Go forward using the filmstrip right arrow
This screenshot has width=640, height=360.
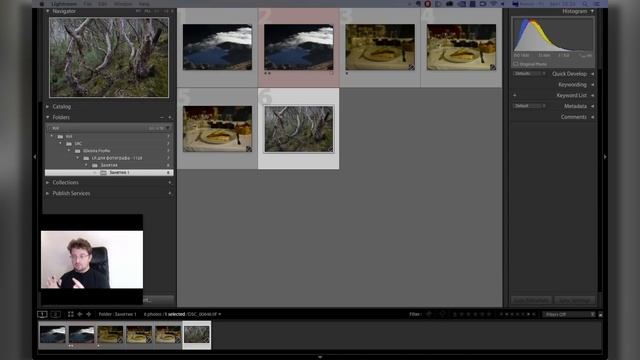pyautogui.click(x=89, y=314)
